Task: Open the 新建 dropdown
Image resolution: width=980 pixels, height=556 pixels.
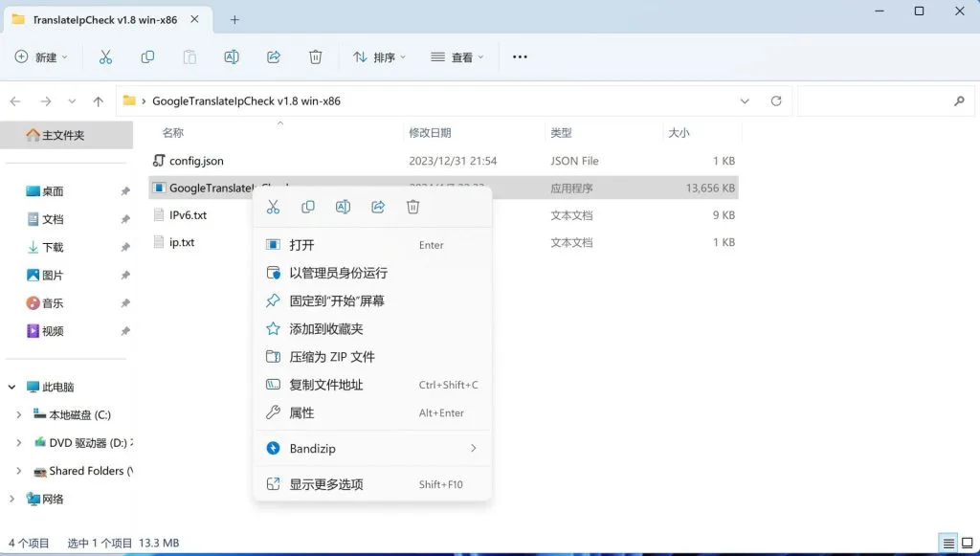Action: click(41, 57)
